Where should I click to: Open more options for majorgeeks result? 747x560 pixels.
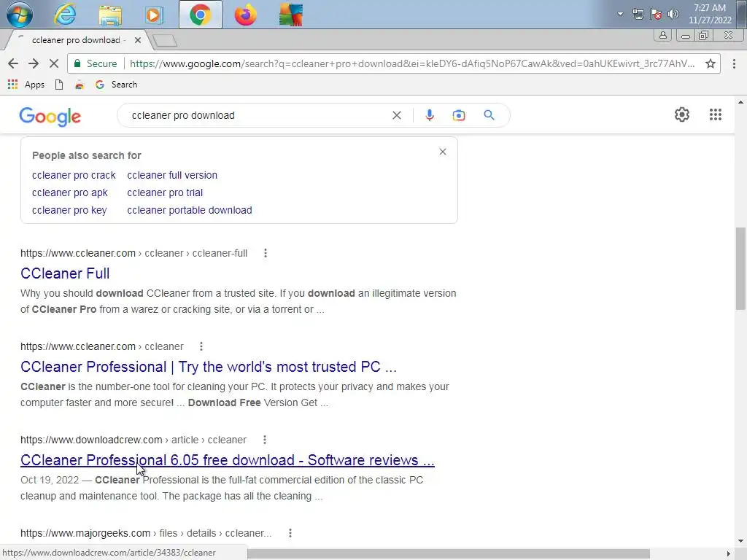click(290, 533)
